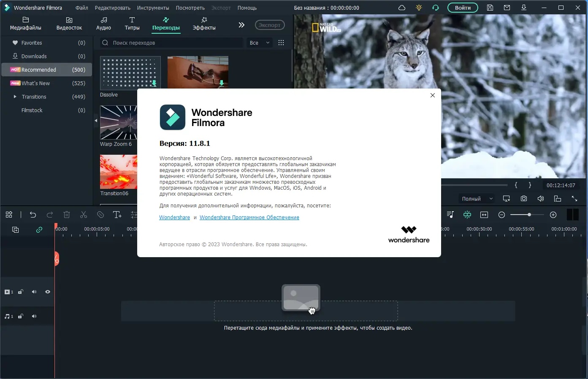Save project with the floppy disk icon

[x=490, y=8]
